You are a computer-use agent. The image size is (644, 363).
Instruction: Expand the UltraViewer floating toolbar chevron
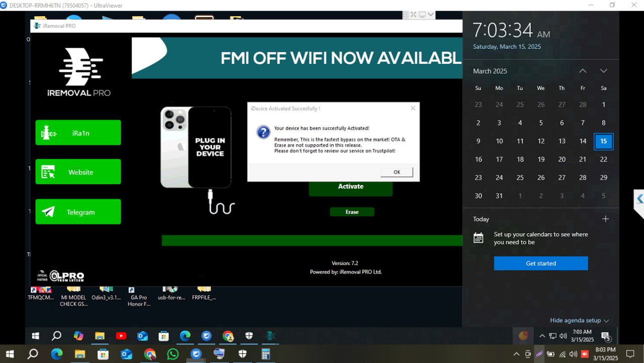tap(431, 15)
